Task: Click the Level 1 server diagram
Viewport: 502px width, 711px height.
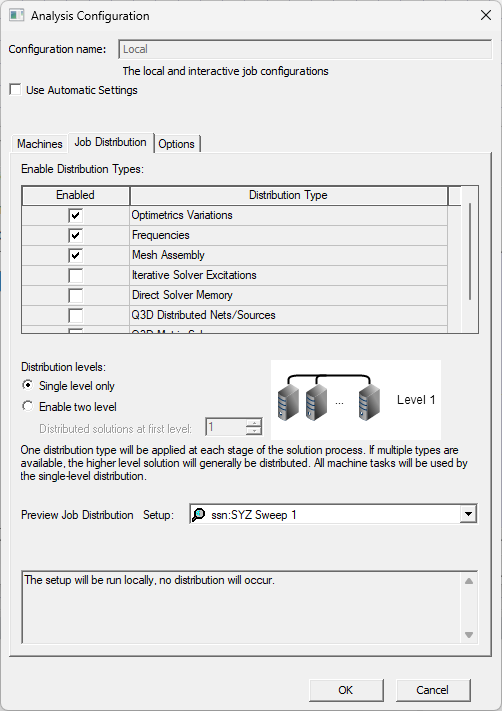Action: click(356, 399)
